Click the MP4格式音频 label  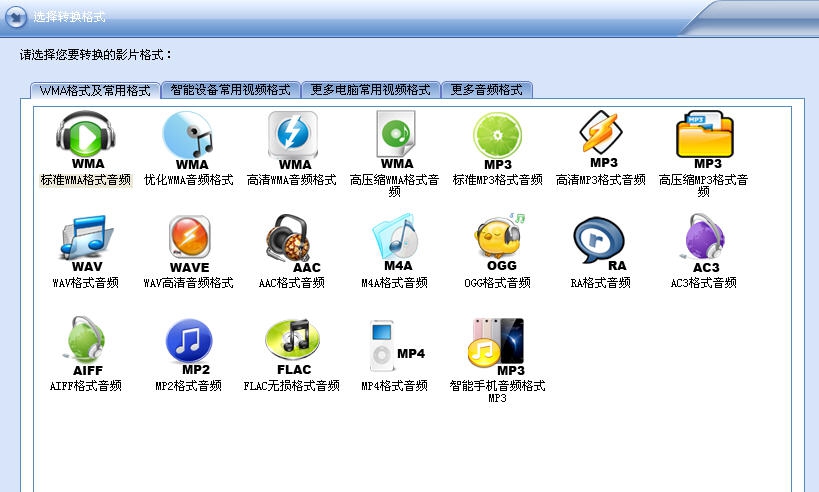[394, 386]
